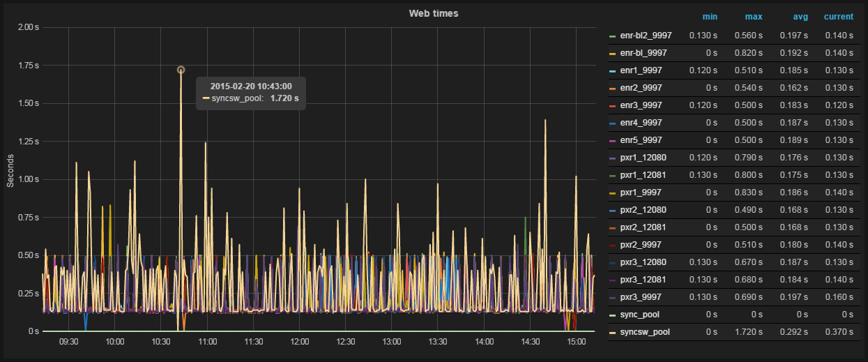Click the syncsw_pool avg value 0.292 s
The image size is (868, 362).
click(x=793, y=331)
